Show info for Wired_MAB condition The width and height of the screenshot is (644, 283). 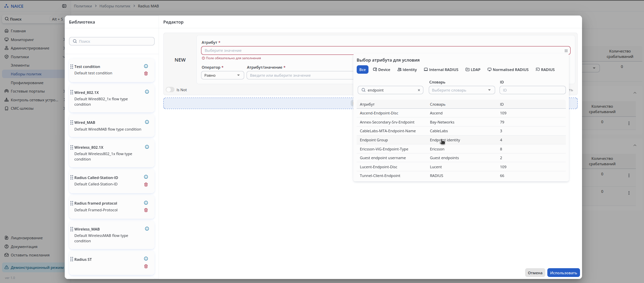147,122
